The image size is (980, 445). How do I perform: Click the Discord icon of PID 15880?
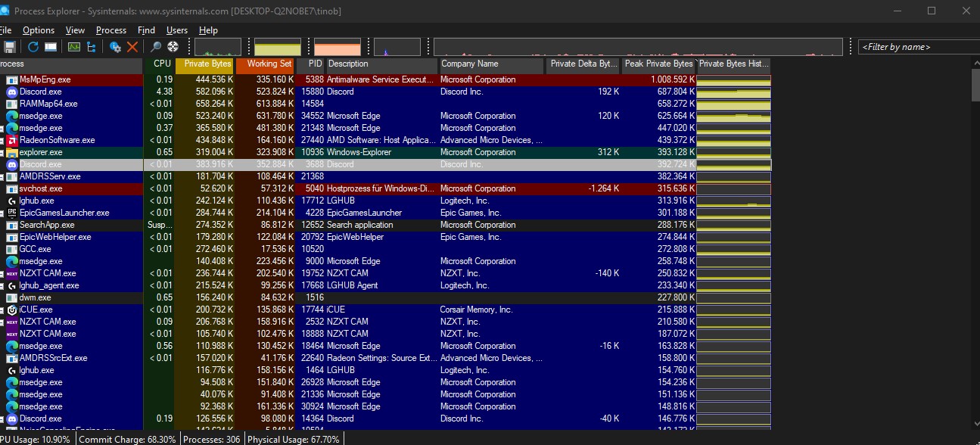12,92
